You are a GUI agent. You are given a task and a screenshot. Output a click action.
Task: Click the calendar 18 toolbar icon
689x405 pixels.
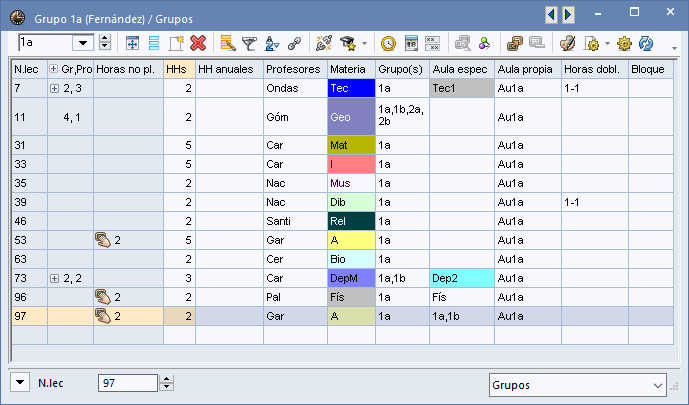pyautogui.click(x=411, y=43)
